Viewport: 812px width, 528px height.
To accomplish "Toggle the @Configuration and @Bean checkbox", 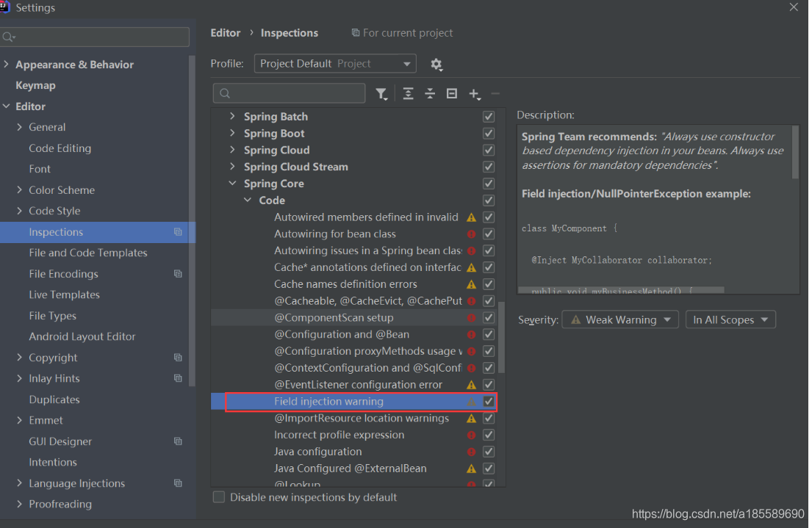I will pos(489,334).
